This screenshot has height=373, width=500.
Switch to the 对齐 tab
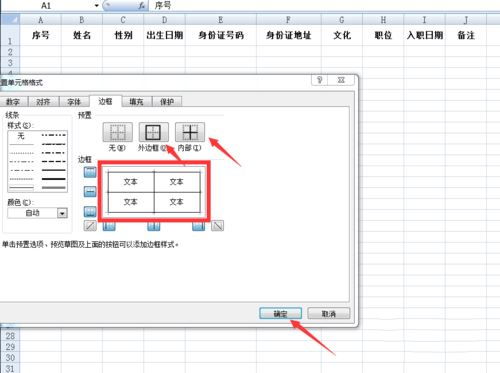[44, 102]
